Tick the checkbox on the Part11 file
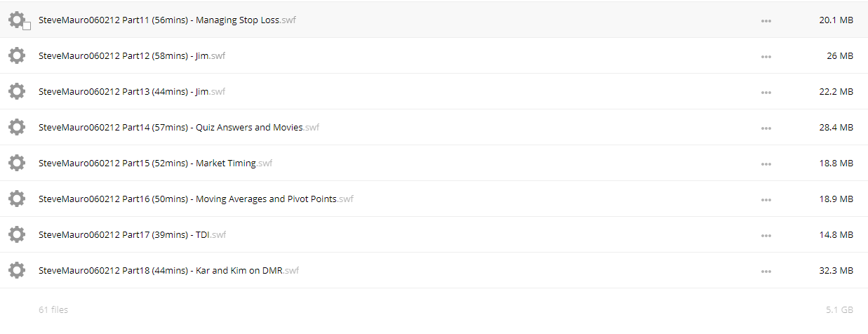This screenshot has height=334, width=868. pyautogui.click(x=27, y=26)
